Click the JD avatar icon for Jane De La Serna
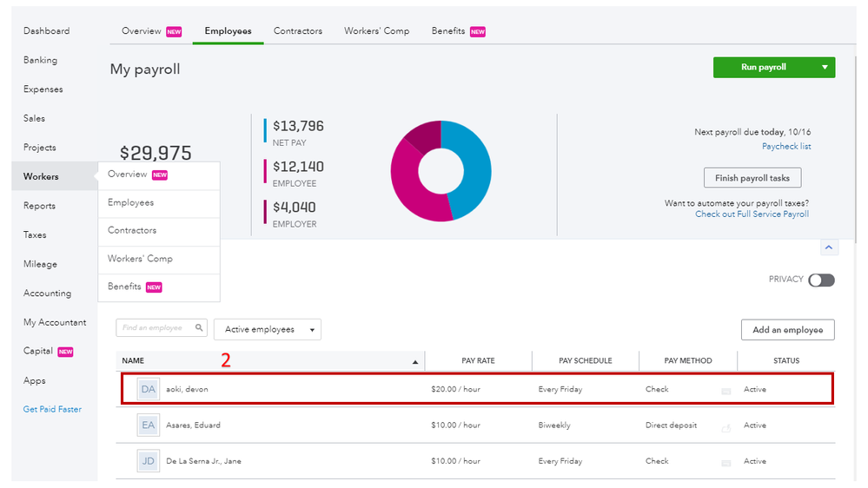868x488 pixels. coord(148,461)
